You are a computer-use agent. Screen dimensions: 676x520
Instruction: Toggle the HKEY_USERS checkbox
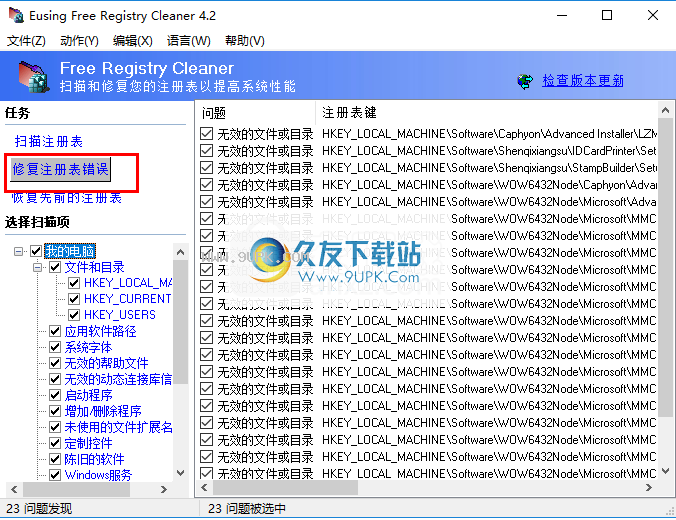(74, 315)
